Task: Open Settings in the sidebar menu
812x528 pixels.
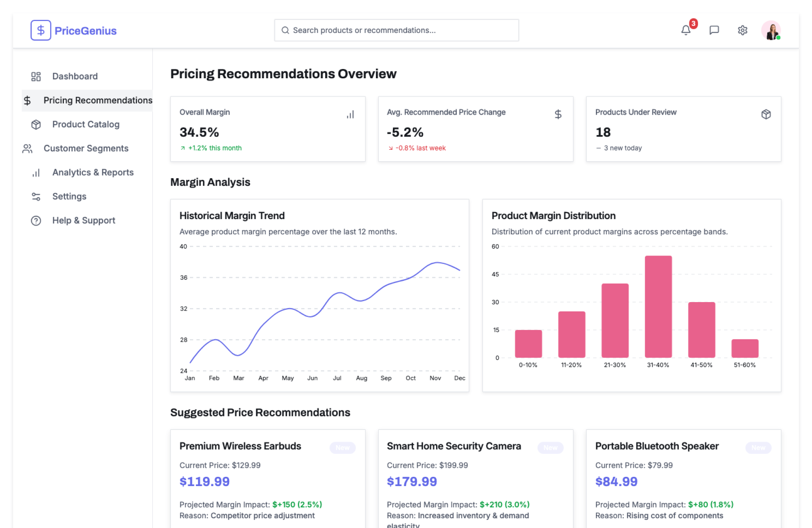Action: [x=69, y=196]
